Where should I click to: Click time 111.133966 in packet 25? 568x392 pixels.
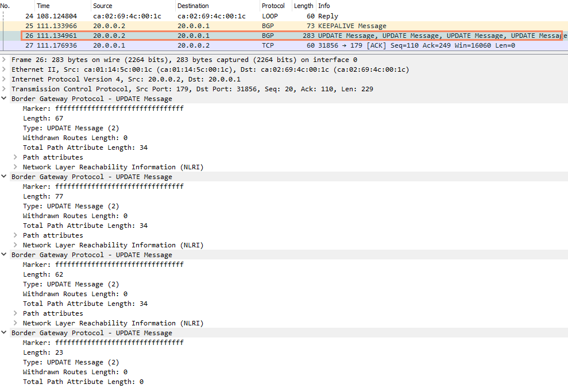[x=57, y=26]
